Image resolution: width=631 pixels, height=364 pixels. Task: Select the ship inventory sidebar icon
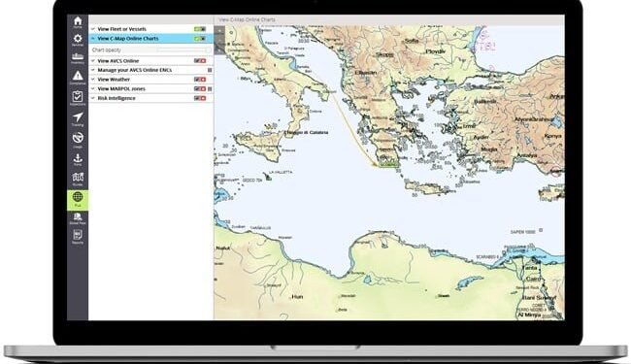(78, 57)
